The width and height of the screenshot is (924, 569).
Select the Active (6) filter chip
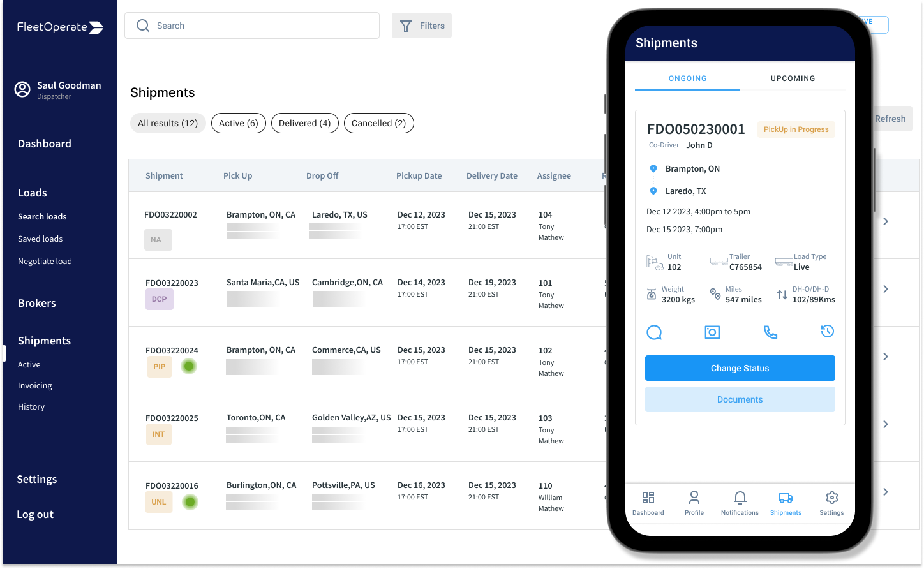pyautogui.click(x=239, y=123)
